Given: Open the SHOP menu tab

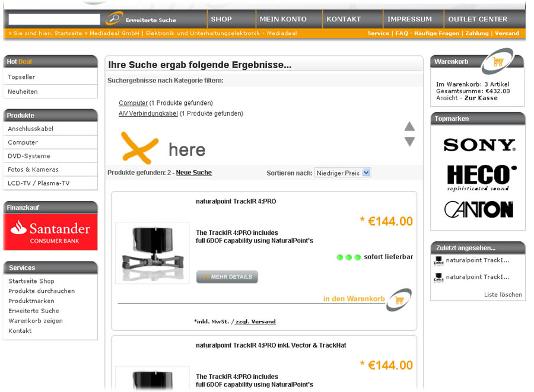Looking at the screenshot, I should pyautogui.click(x=221, y=19).
